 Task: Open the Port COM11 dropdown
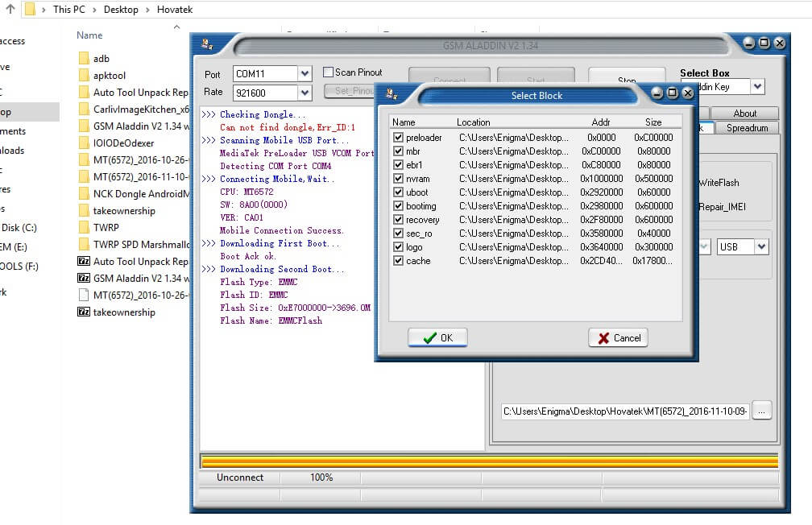coord(305,74)
